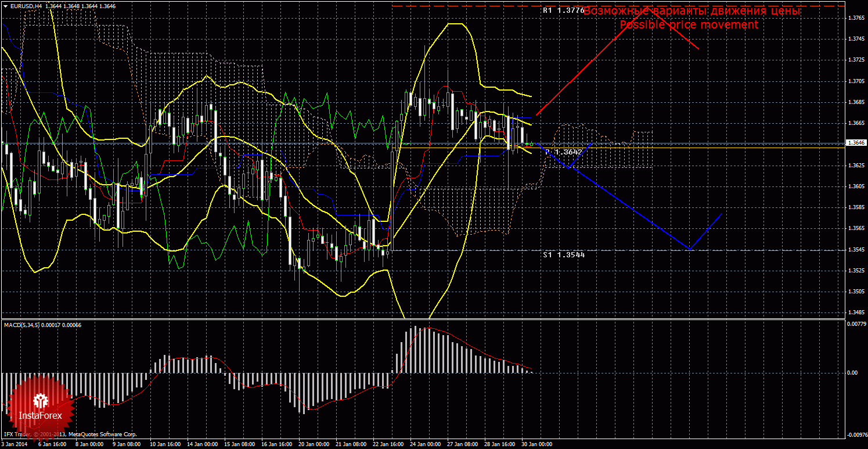868x449 pixels.
Task: Click the 3 Jan 2014 date on time axis
Action: 13,444
